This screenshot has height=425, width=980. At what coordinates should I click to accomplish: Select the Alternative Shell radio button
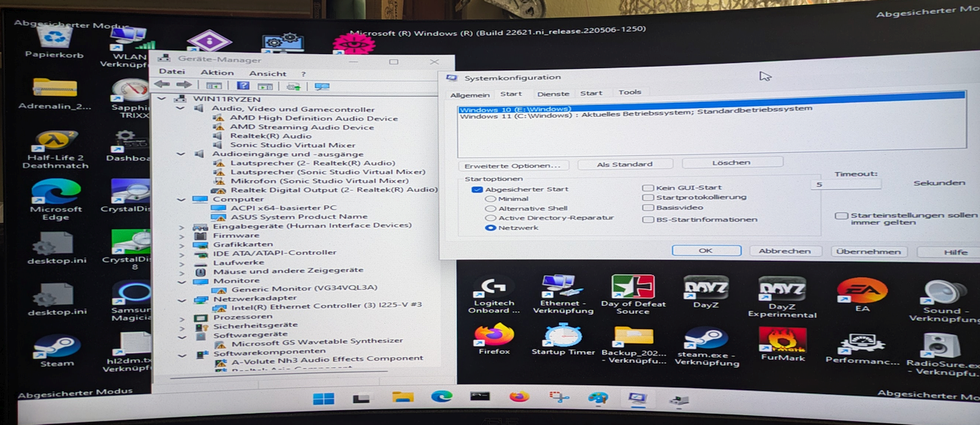490,208
